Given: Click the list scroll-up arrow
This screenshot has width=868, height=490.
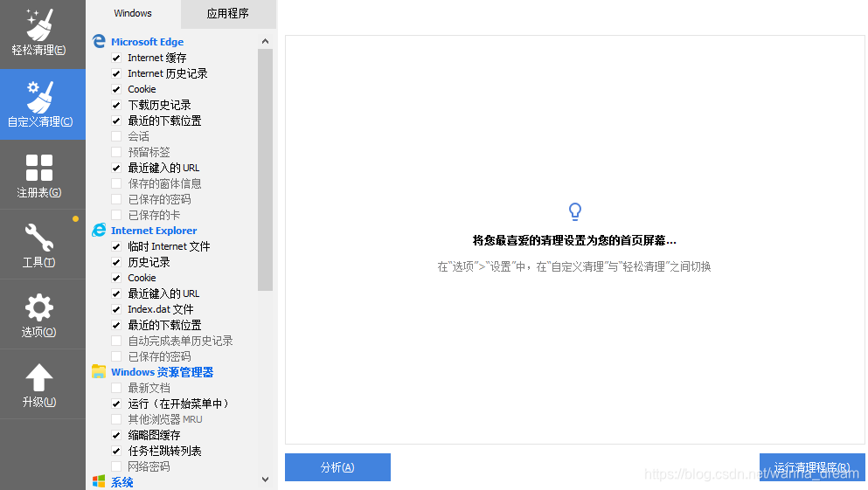Looking at the screenshot, I should click(265, 41).
